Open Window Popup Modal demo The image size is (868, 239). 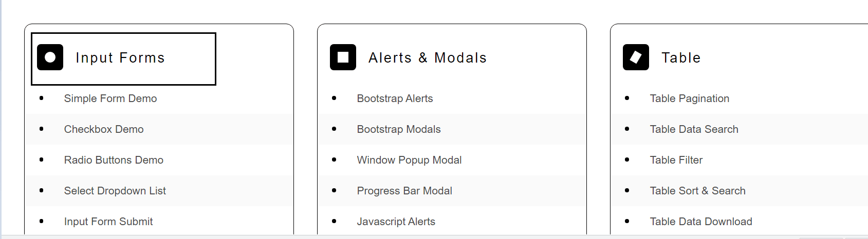tap(409, 160)
